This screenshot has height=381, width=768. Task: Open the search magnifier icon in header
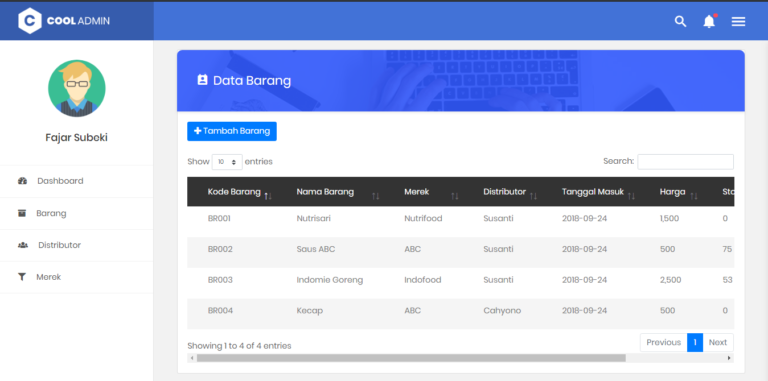pyautogui.click(x=680, y=21)
